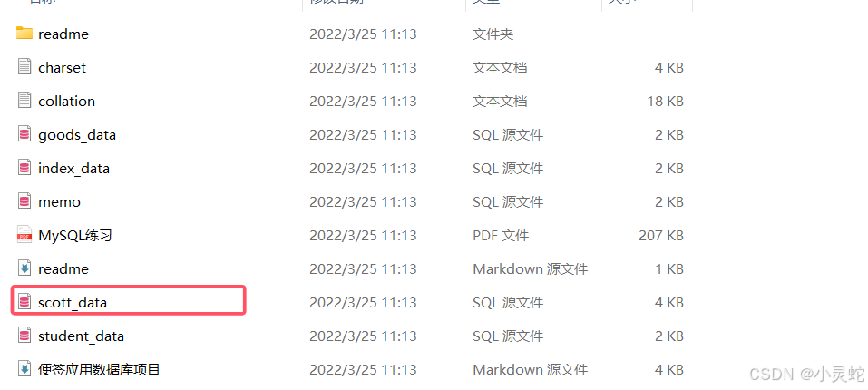Select the student_data file name
868x390 pixels.
point(81,336)
